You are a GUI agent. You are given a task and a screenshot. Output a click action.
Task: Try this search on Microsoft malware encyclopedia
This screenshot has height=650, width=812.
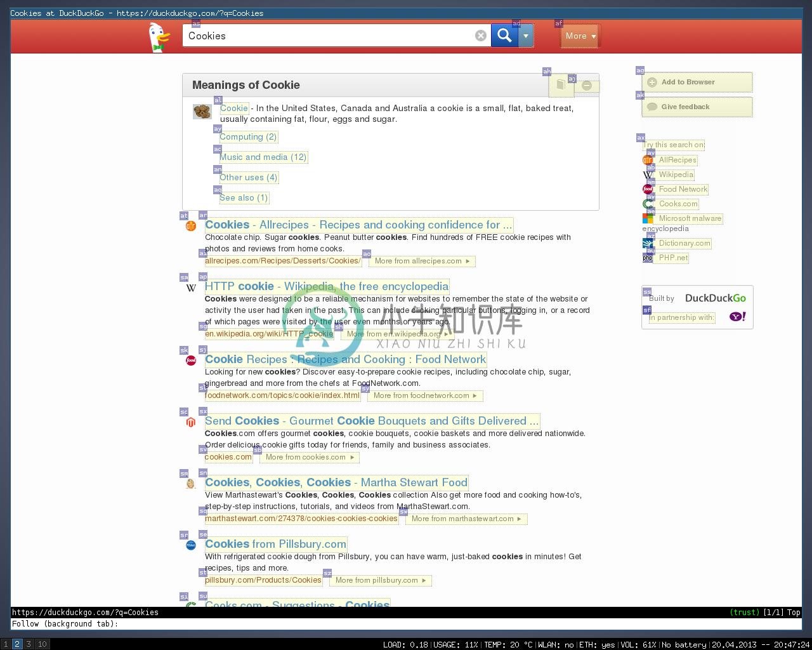690,218
